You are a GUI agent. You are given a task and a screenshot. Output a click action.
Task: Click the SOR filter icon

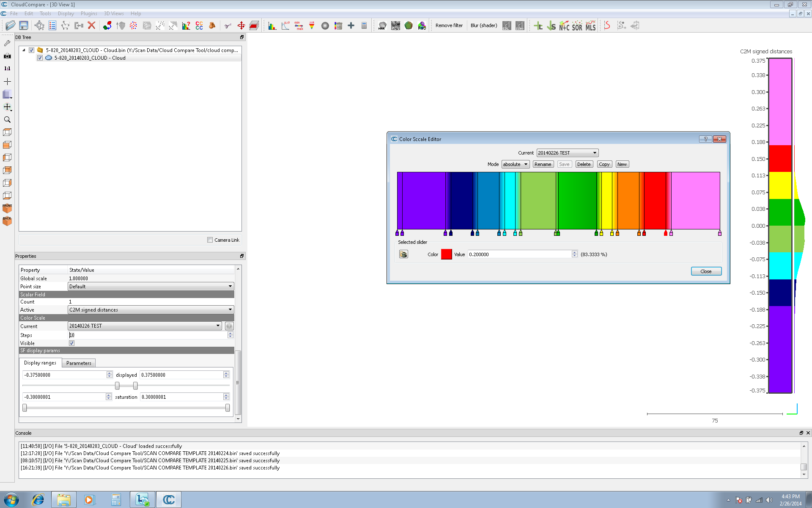577,26
